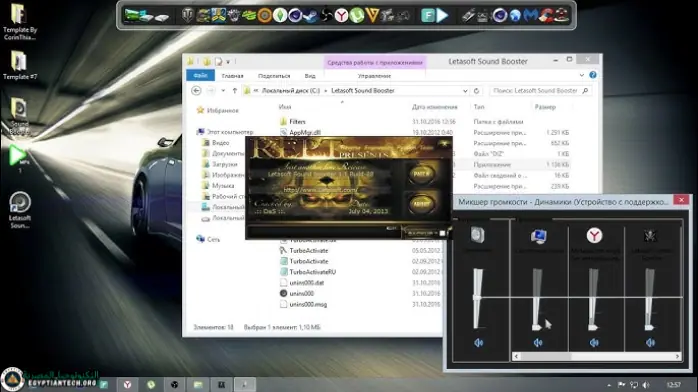Click the mixer's horizontal scrollbar thumb
The image size is (698, 392).
(x=546, y=356)
